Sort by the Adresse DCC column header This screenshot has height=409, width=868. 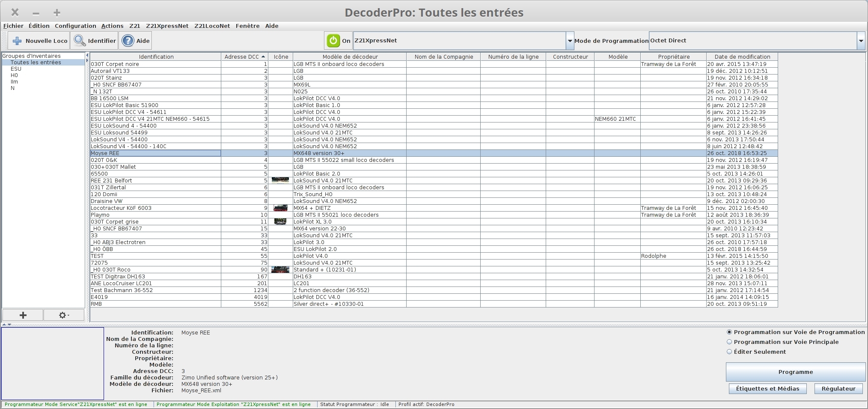[244, 57]
